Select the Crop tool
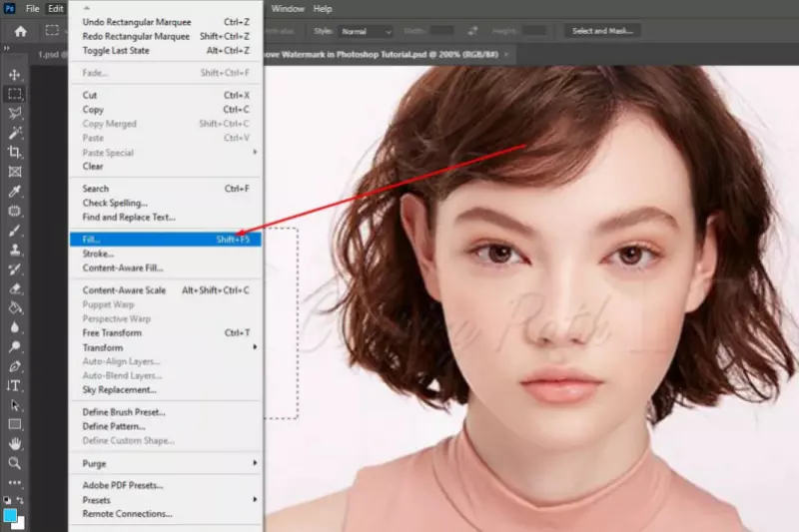 click(x=14, y=153)
